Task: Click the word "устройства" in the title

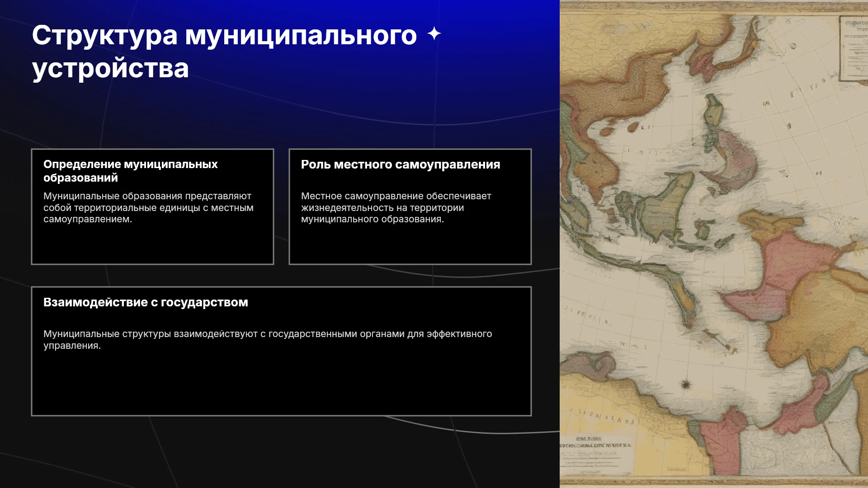Action: click(110, 69)
